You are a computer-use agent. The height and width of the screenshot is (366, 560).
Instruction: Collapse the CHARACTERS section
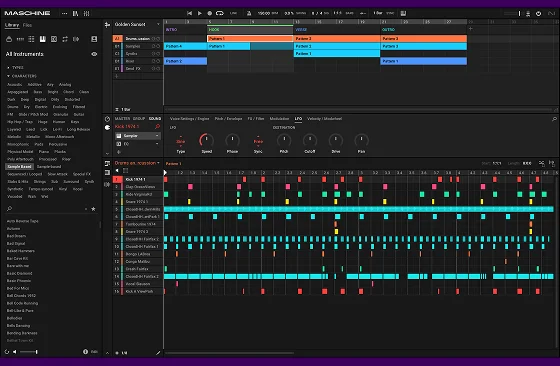point(21,76)
